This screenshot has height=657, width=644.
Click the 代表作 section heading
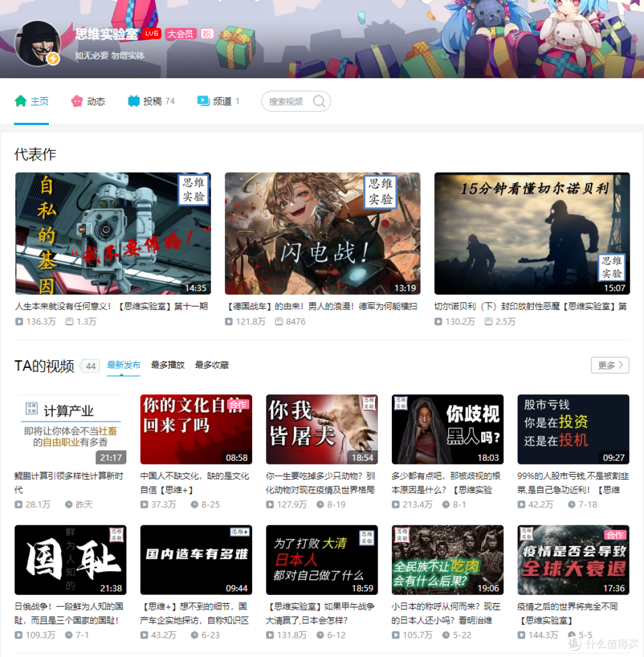36,154
